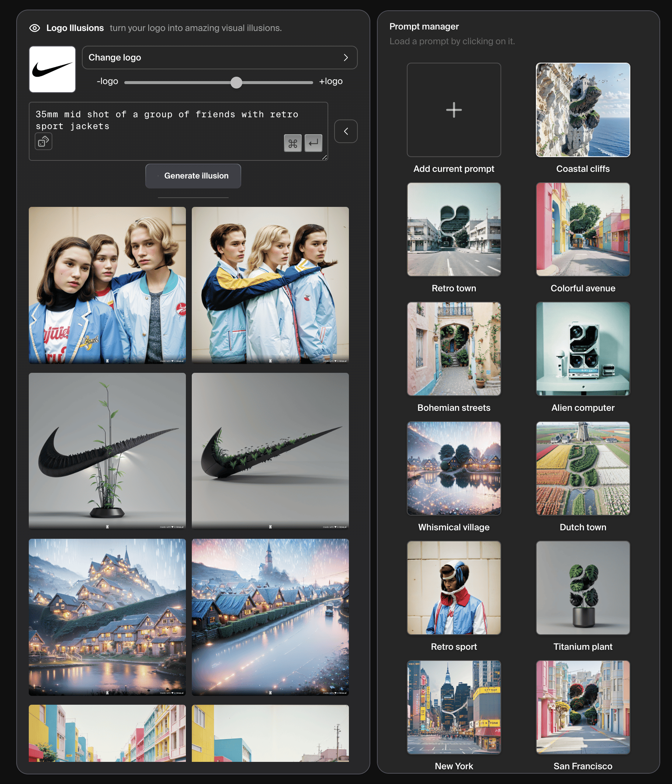The width and height of the screenshot is (672, 784).
Task: Open the swoosh image with tall bamboo plant
Action: click(107, 451)
